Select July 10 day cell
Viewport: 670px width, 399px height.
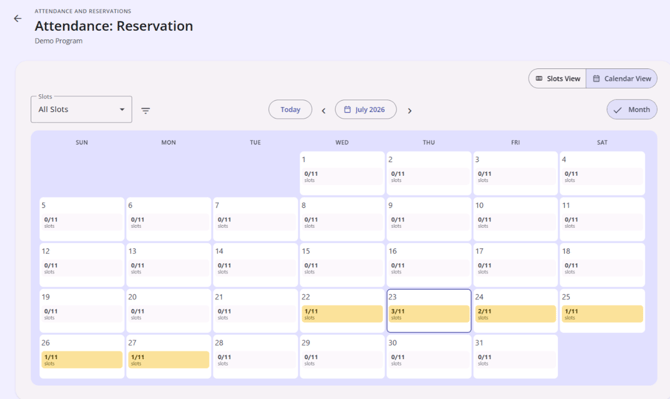(x=515, y=219)
